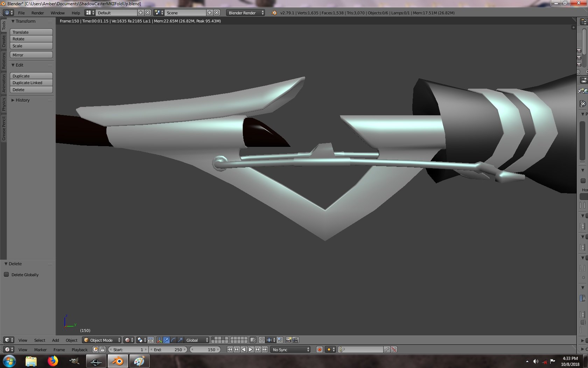This screenshot has height=368, width=588.
Task: Switch to the Create tool shelf tab
Action: pos(3,41)
